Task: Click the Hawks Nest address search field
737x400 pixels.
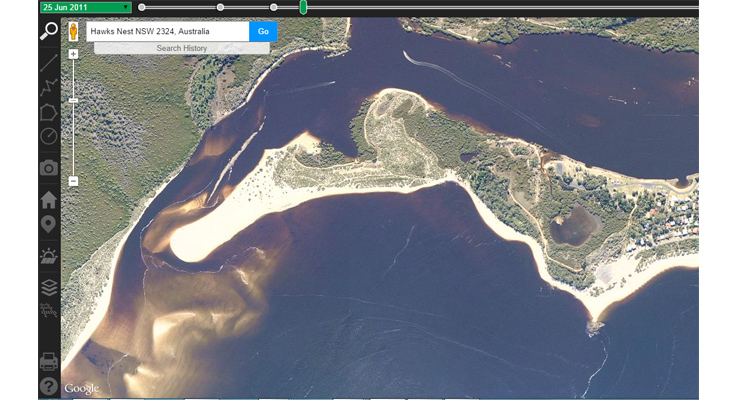Action: coord(167,32)
